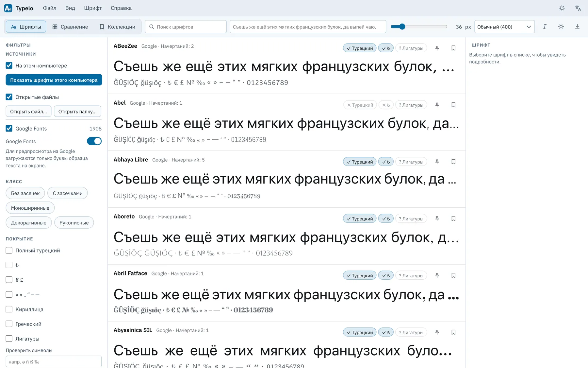Bookmark the Abel font

(453, 105)
